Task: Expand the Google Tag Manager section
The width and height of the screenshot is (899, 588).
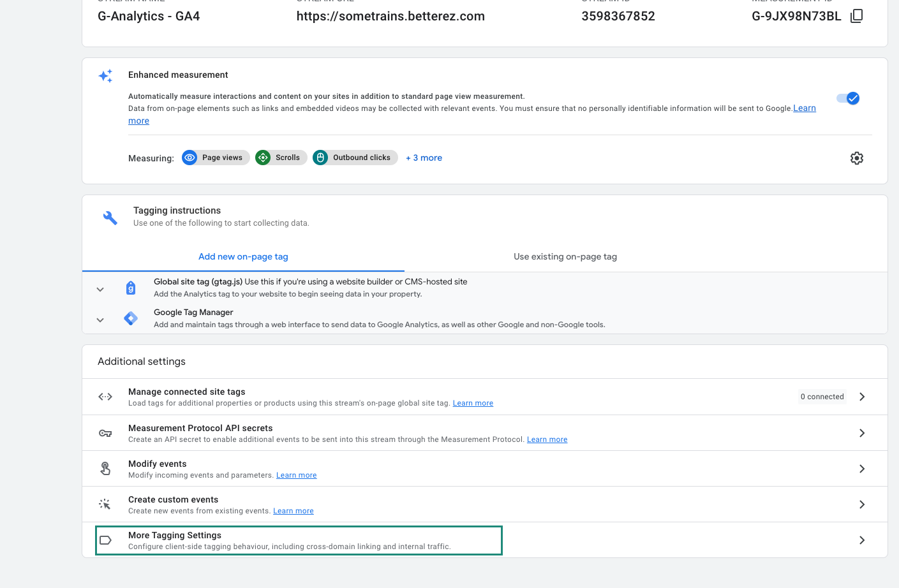Action: 100,320
